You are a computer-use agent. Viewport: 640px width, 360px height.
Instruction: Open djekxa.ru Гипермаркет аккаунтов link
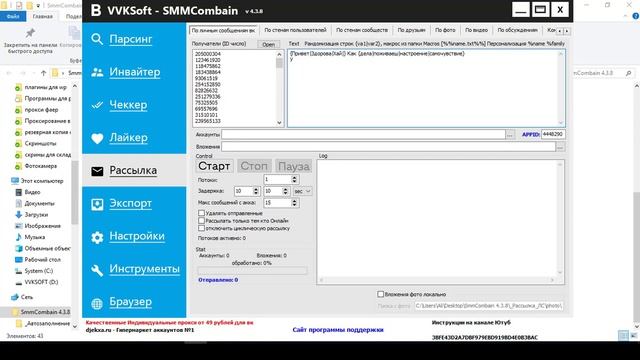click(x=140, y=330)
